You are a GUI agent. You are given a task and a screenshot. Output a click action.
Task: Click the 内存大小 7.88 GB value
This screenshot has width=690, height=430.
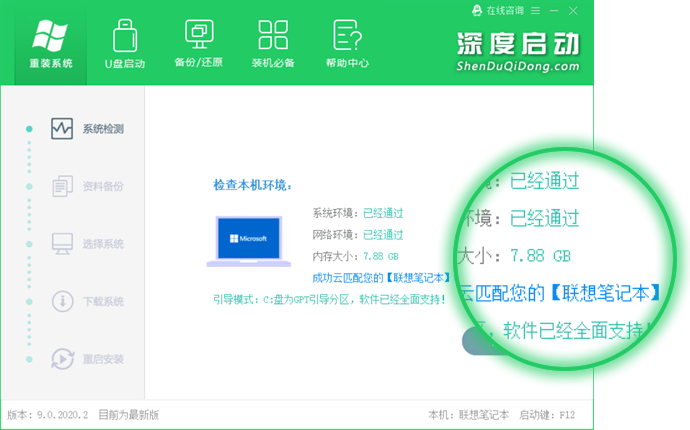381,256
